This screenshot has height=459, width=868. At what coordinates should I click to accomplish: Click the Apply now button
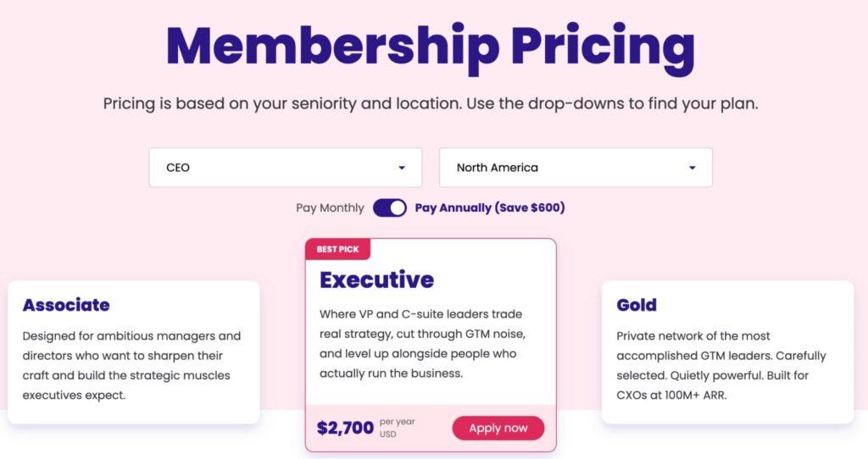pos(498,428)
